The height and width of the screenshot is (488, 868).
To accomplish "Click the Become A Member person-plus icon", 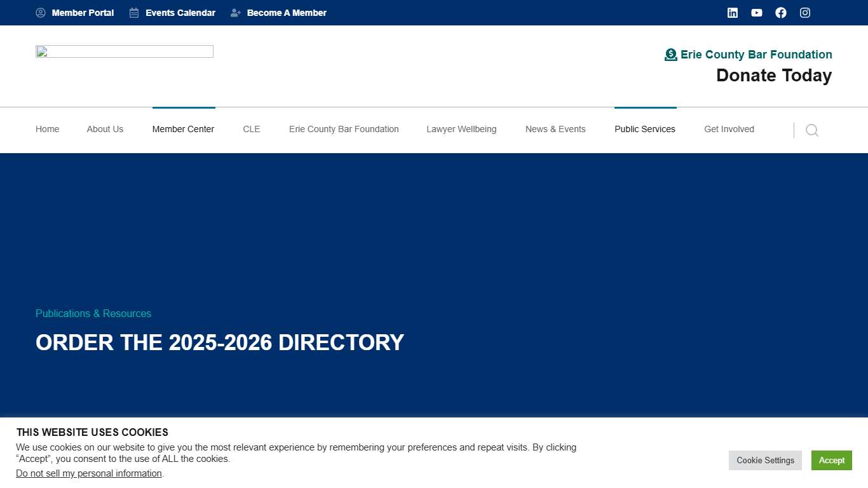I will 235,13.
